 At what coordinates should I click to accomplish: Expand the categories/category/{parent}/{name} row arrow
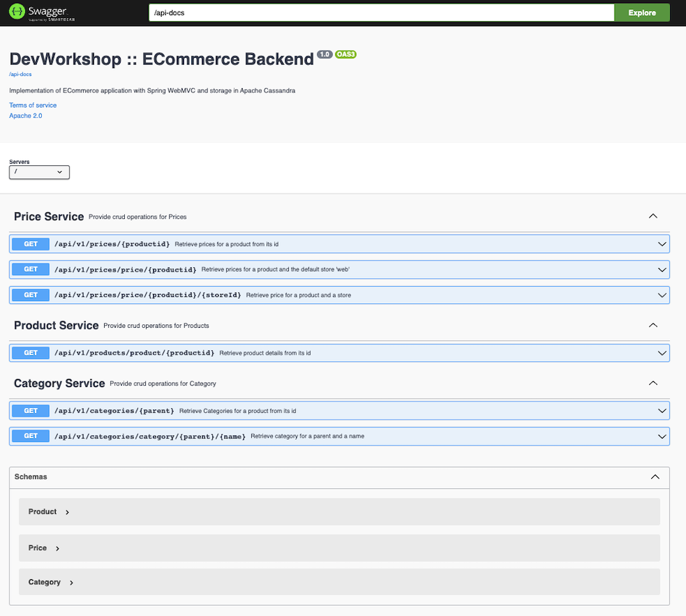click(662, 437)
